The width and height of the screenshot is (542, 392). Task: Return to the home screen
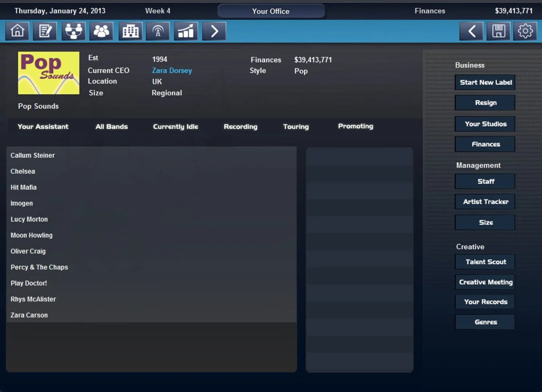[x=17, y=31]
